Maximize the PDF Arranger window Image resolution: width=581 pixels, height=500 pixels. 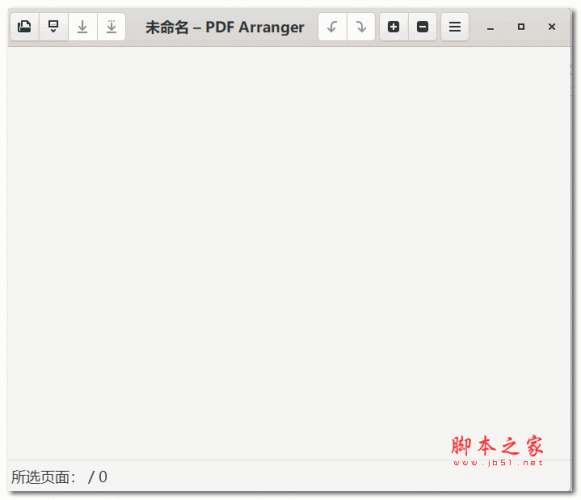pyautogui.click(x=521, y=27)
